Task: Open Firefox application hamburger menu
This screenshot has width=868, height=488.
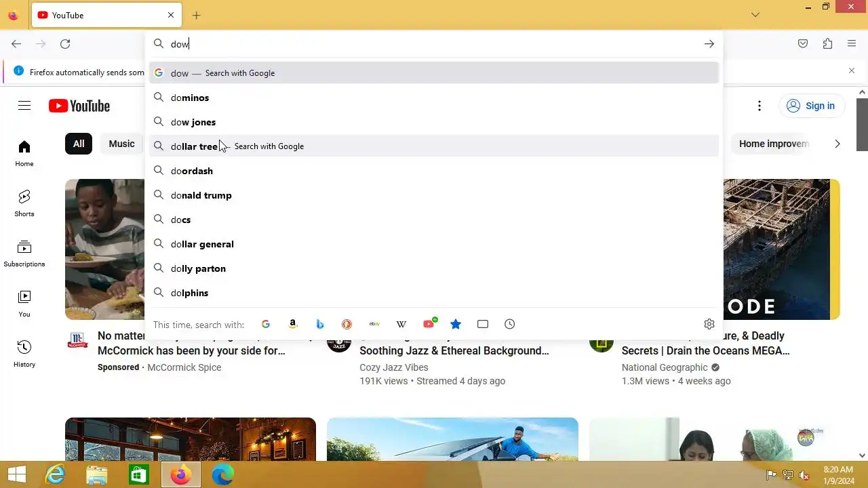Action: pos(852,44)
